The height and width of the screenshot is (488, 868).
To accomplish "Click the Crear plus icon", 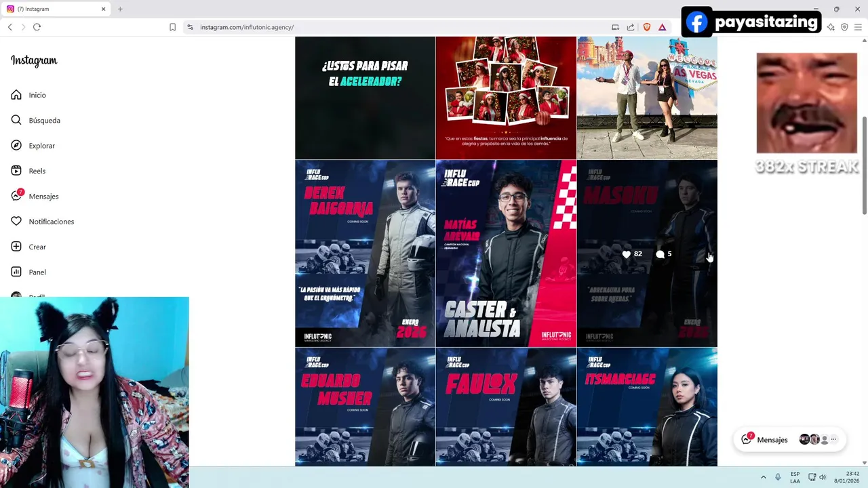I will pyautogui.click(x=16, y=247).
